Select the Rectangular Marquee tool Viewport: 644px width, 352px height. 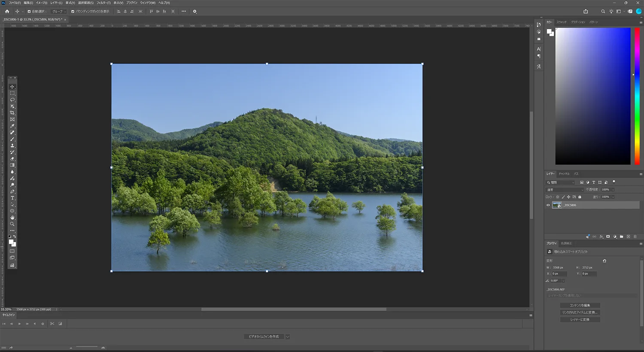[x=12, y=93]
